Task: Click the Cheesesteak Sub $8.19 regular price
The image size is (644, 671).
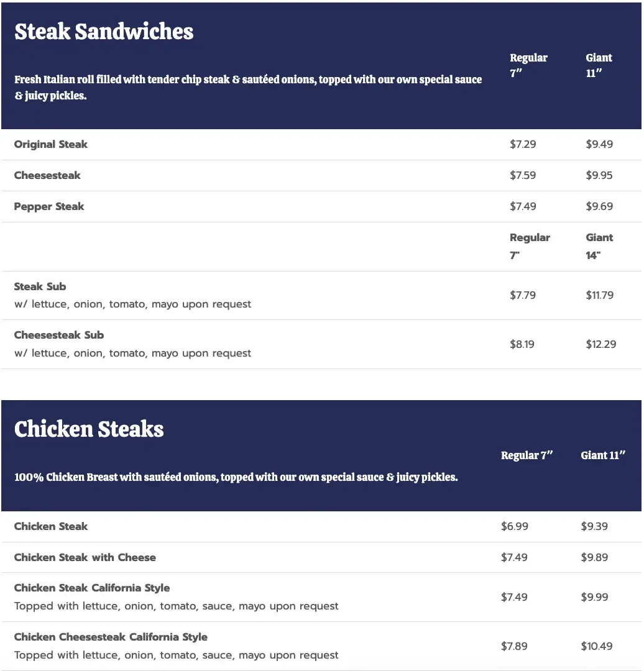Action: (522, 344)
